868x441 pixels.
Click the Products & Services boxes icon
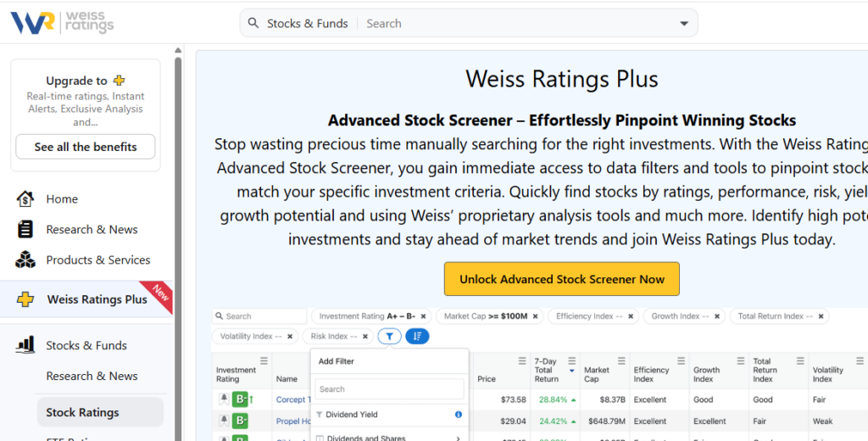coord(25,260)
